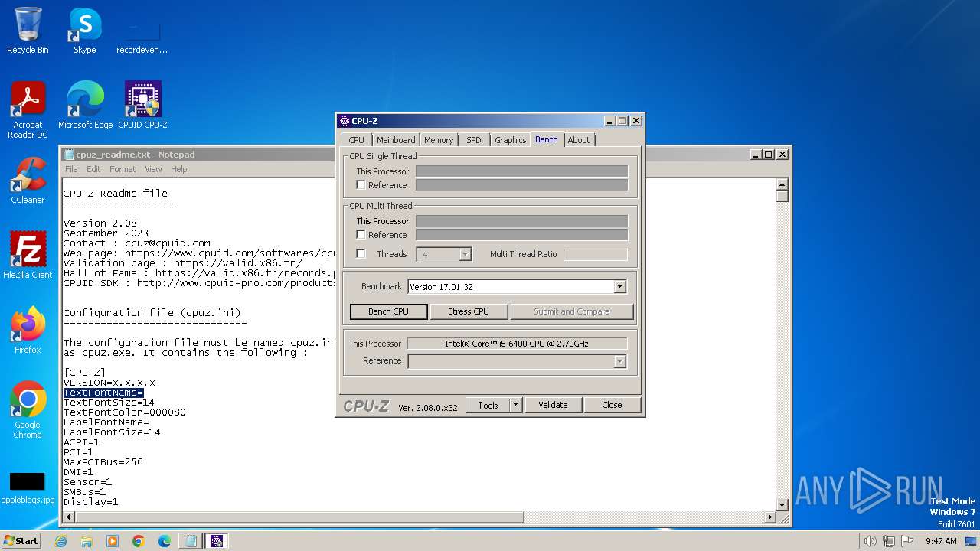Launch Skype from the desktop

[84, 31]
